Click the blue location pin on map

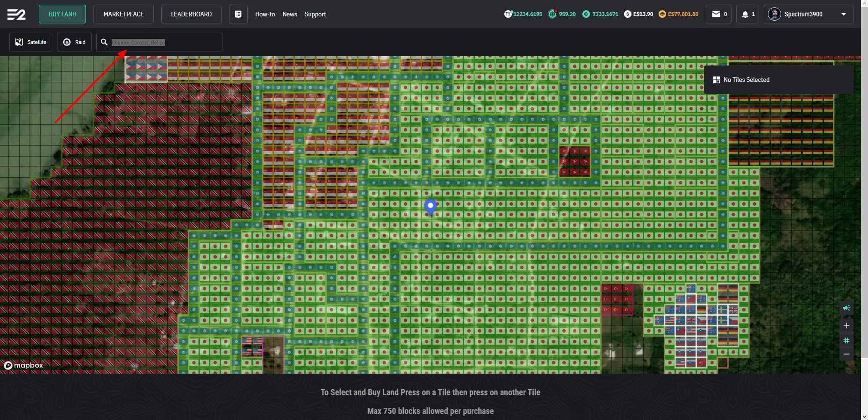(x=430, y=206)
